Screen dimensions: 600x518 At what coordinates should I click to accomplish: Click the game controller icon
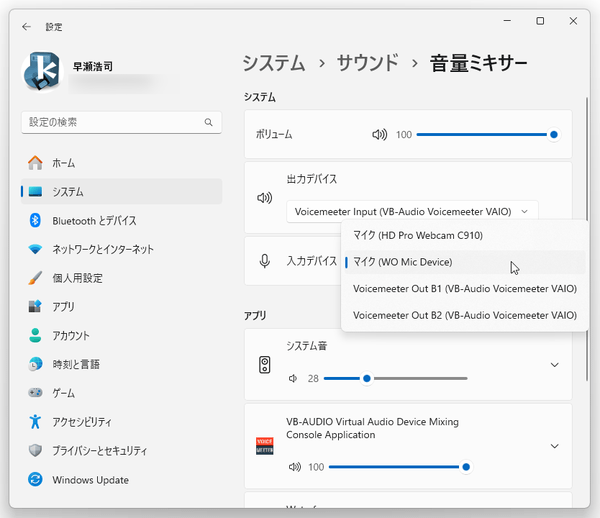(35, 393)
